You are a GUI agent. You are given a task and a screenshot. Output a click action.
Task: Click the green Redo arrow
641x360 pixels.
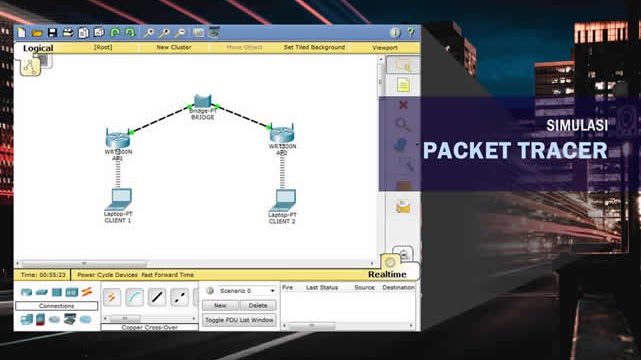130,33
